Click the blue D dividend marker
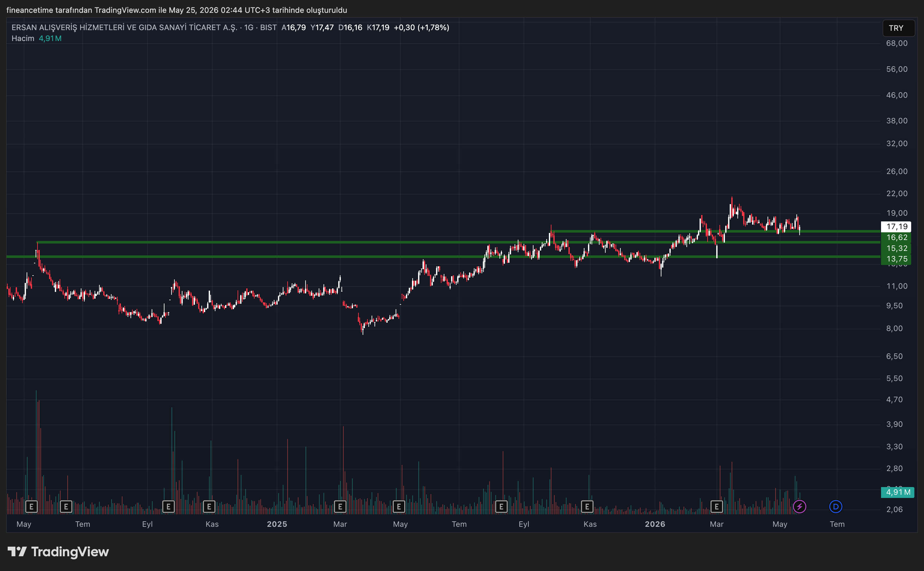Viewport: 924px width, 571px height. coord(836,506)
